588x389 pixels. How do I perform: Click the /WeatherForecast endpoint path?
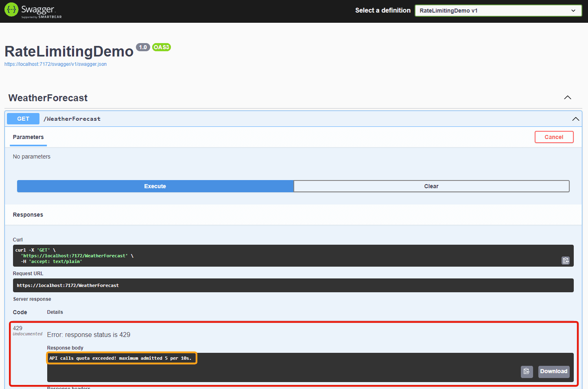coord(72,119)
